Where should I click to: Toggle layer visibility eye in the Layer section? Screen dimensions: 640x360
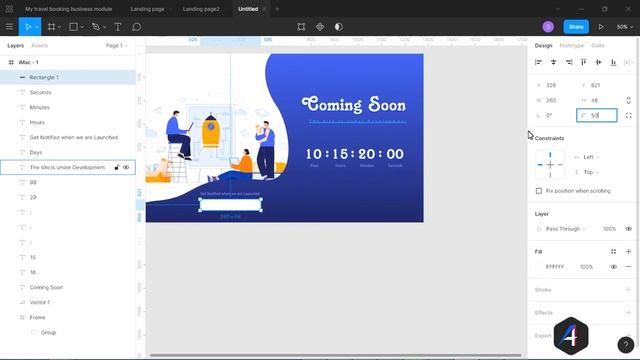pos(629,229)
